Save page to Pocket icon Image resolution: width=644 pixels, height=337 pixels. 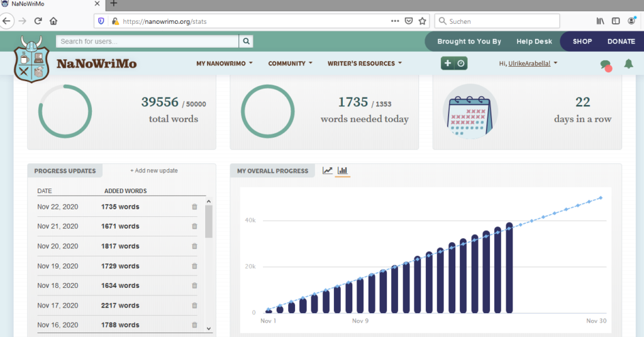click(x=409, y=21)
